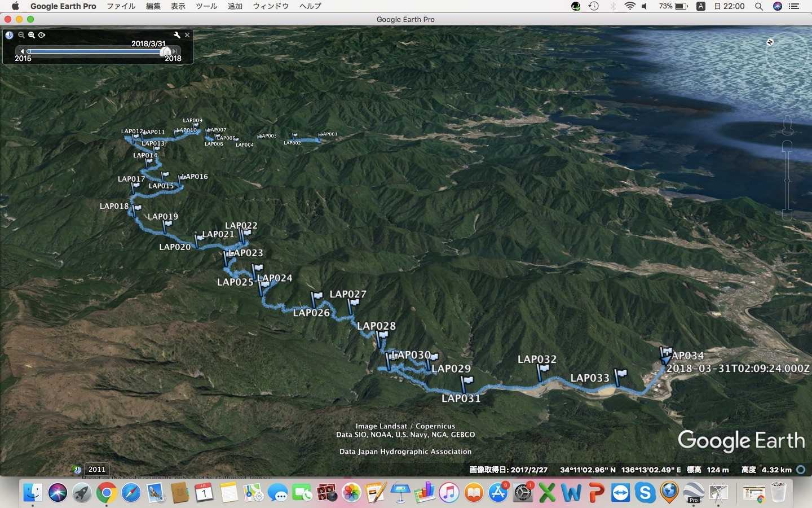Jump to the time slider start
The image size is (812, 508).
(22, 51)
